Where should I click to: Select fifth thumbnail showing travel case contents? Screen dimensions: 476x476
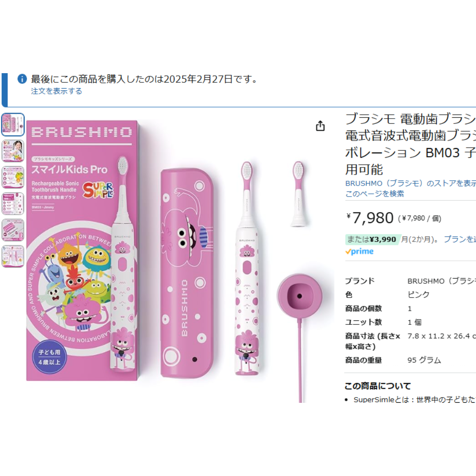pos(13,230)
